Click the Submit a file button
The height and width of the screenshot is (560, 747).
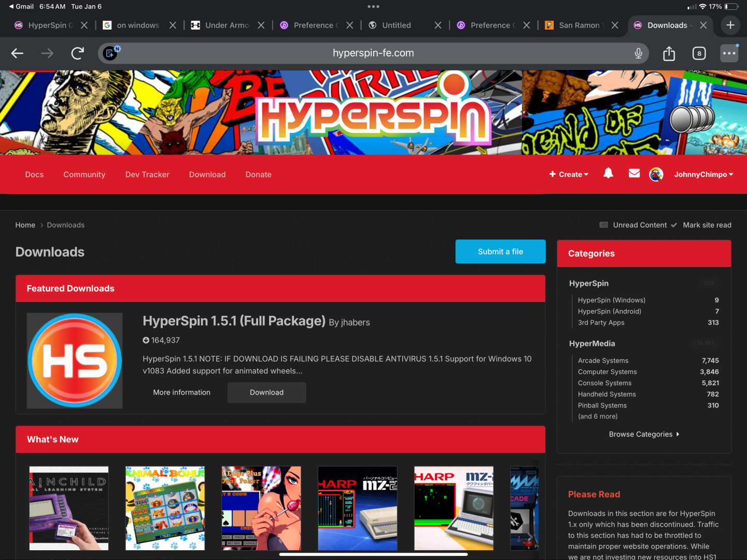point(500,251)
